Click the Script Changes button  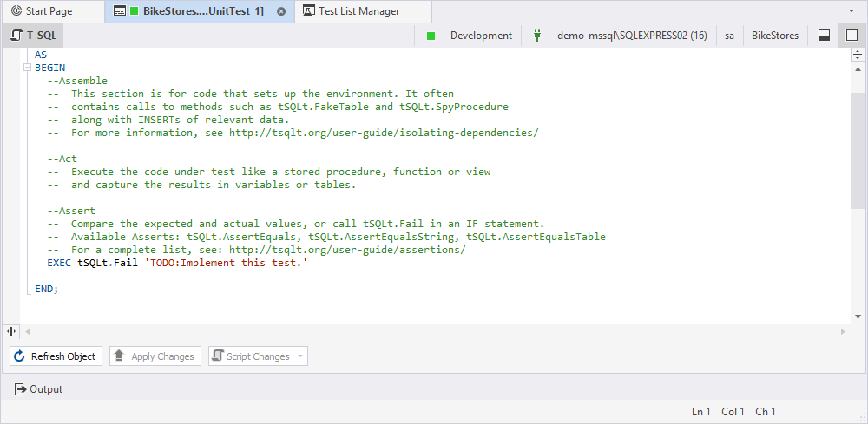(249, 356)
